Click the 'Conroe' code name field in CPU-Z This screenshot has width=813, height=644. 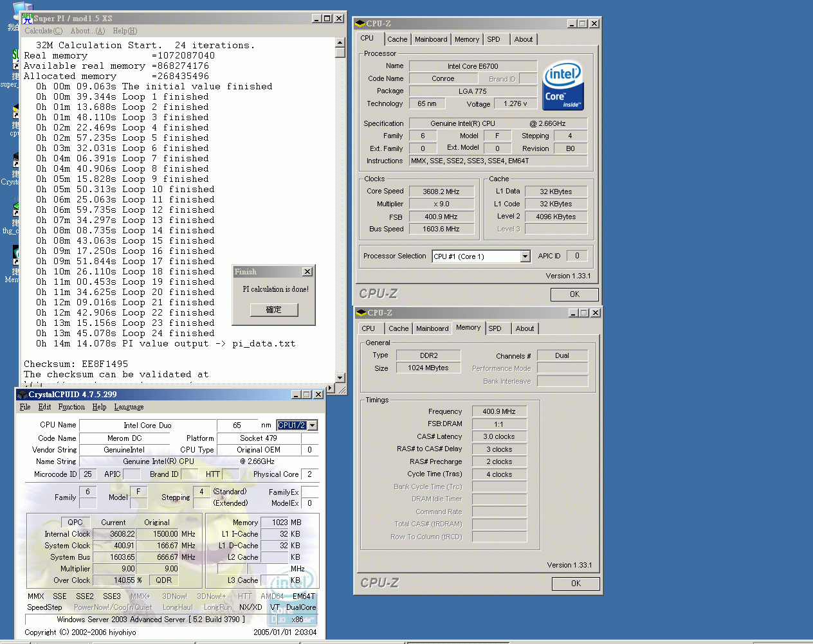[443, 78]
